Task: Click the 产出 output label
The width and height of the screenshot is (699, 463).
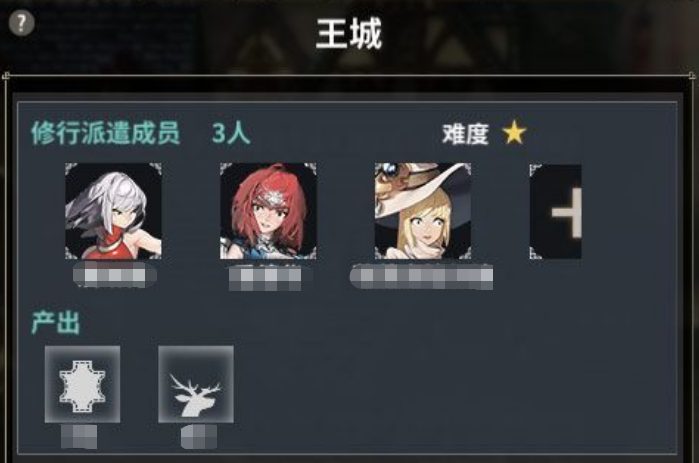Action: click(56, 322)
